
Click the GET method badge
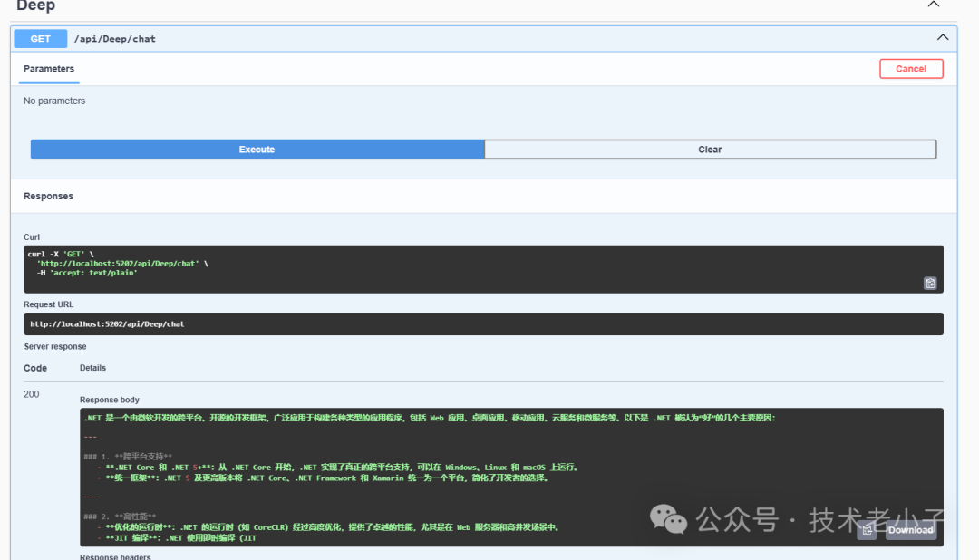click(x=41, y=39)
